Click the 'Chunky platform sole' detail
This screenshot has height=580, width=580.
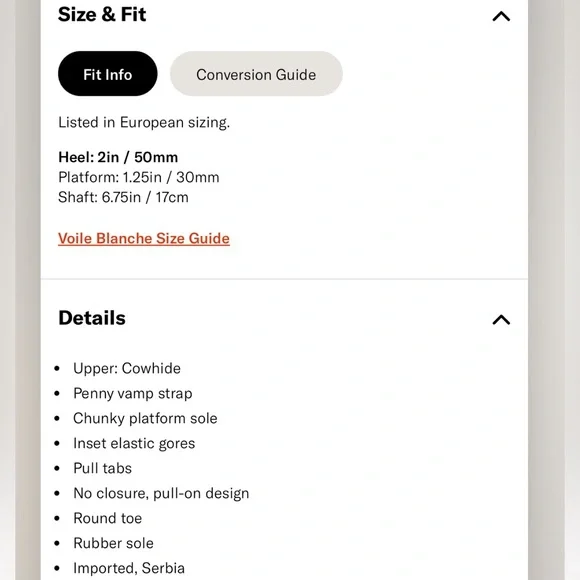click(145, 418)
